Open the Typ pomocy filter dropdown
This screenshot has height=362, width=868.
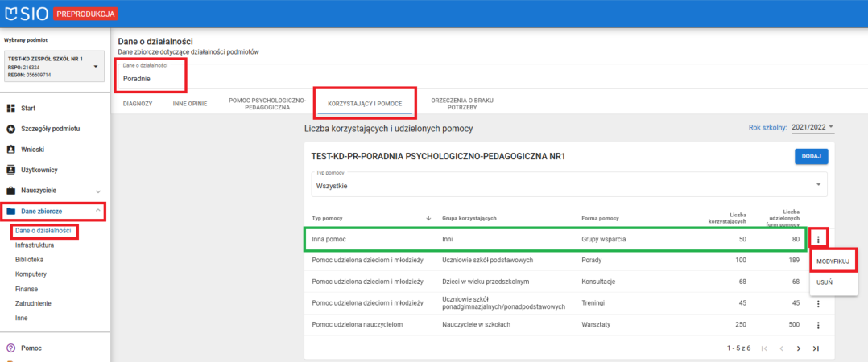coord(569,185)
